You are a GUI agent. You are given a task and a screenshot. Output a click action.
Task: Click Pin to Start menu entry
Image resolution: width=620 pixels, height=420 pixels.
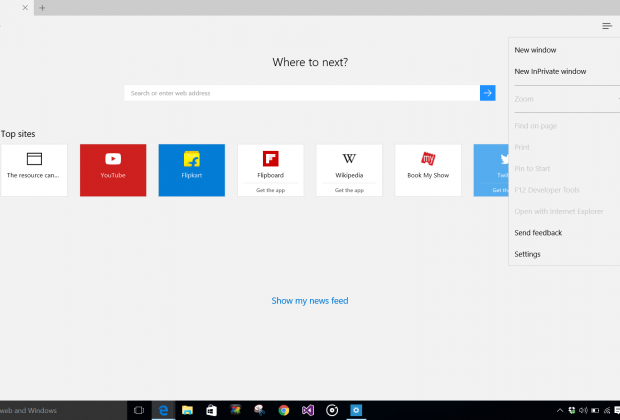[532, 168]
